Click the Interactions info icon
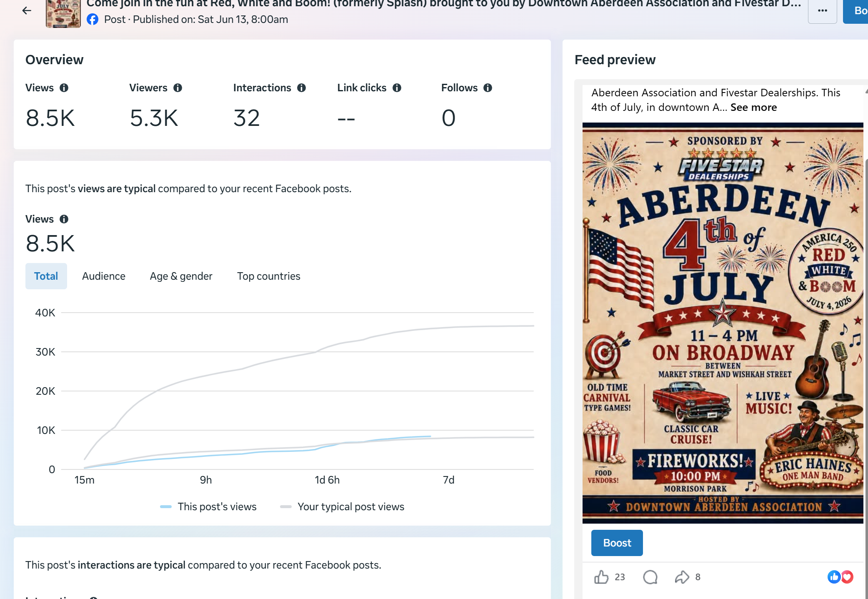This screenshot has width=868, height=599. [301, 88]
